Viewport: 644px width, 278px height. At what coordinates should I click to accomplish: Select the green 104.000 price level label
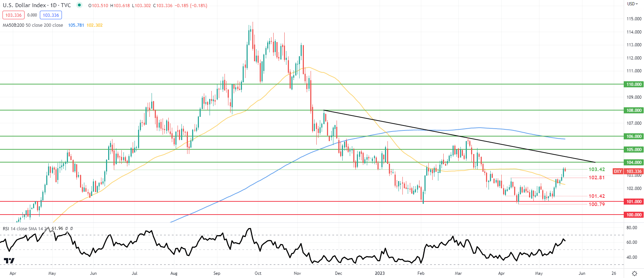point(634,163)
